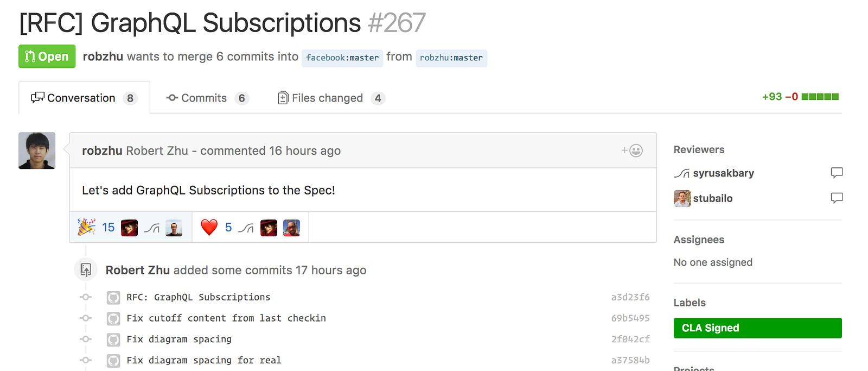Click the party popper reaction emoji
This screenshot has width=868, height=371.
click(x=86, y=227)
